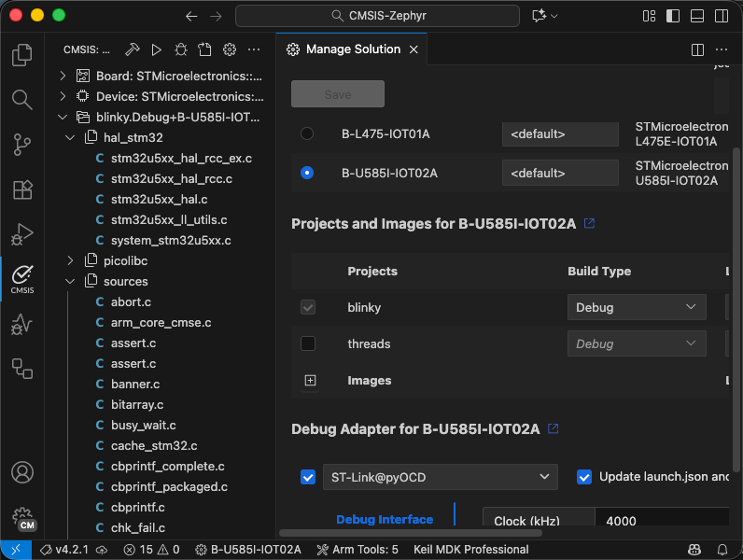Select the Debug Interface tab
This screenshot has width=743, height=560.
[x=385, y=519]
